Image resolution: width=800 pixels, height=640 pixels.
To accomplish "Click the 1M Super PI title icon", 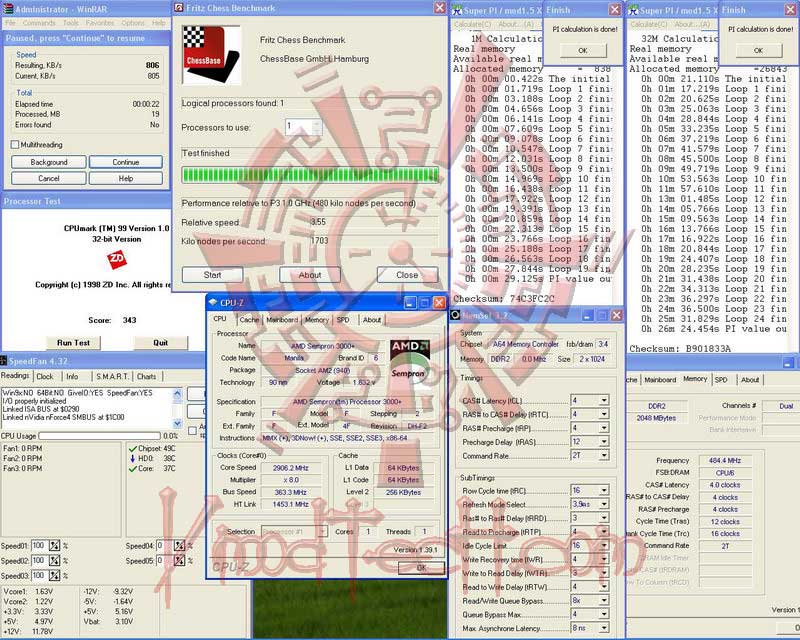I will pyautogui.click(x=457, y=10).
